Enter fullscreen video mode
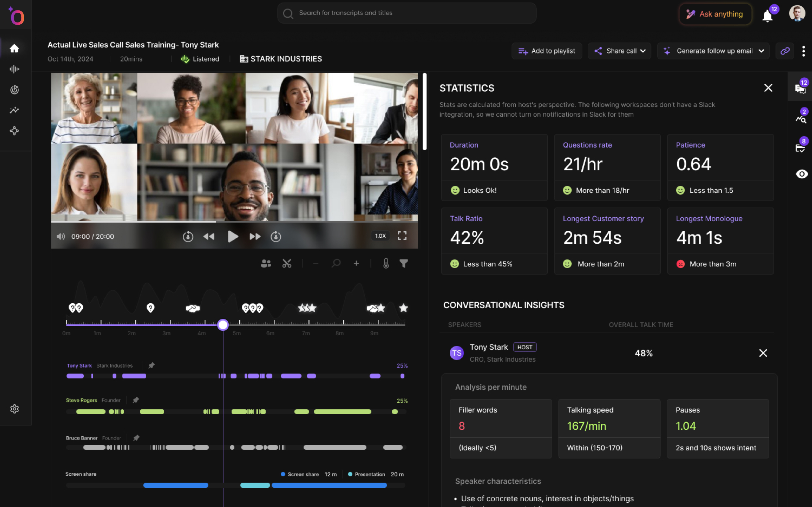Image resolution: width=812 pixels, height=507 pixels. 402,236
